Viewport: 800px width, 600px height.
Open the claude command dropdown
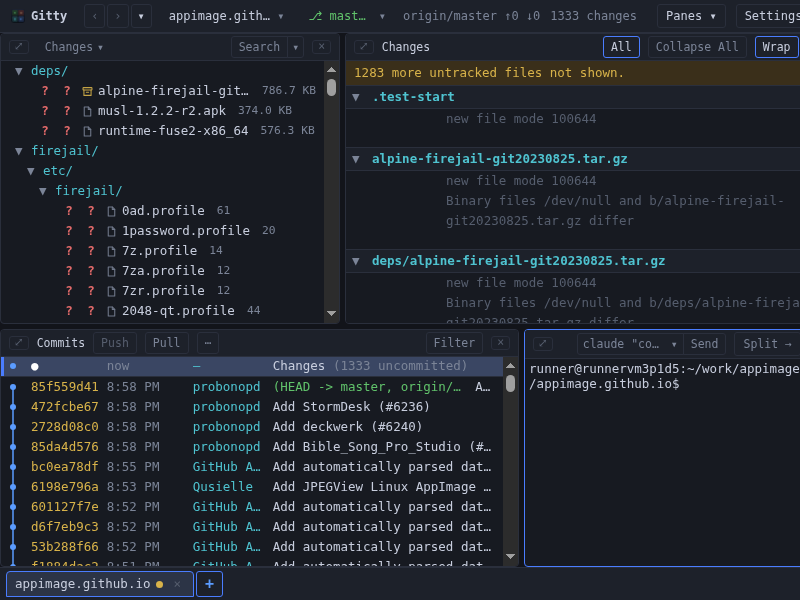[x=630, y=344]
